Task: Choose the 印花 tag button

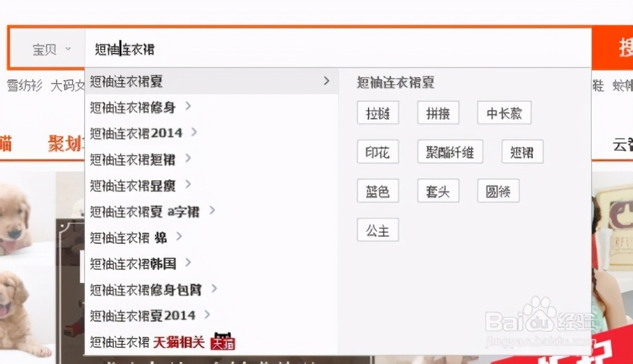Action: (378, 152)
